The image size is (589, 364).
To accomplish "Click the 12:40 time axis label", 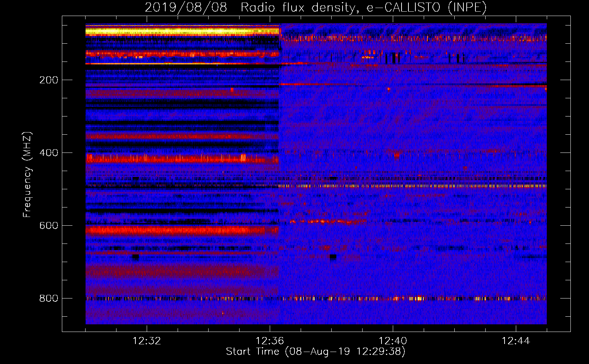I will click(392, 341).
